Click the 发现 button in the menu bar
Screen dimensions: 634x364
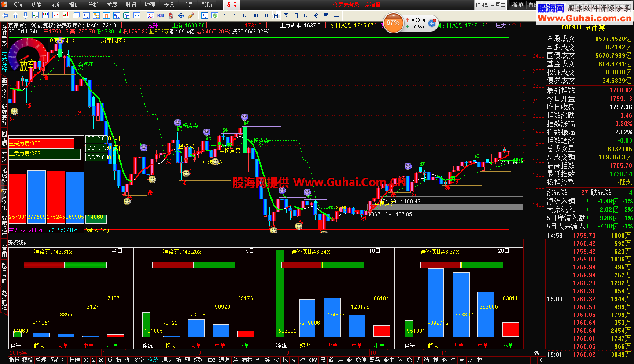[231, 5]
